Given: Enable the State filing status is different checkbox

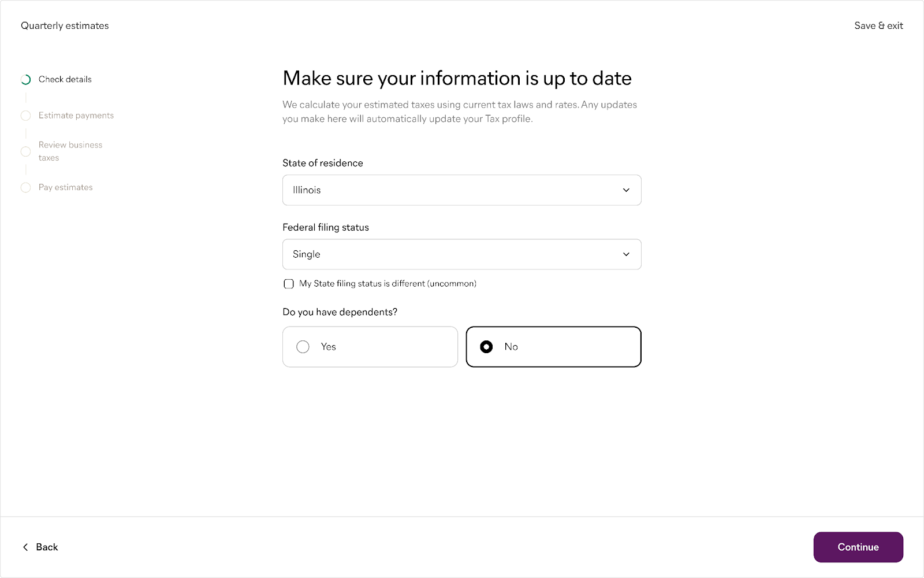Looking at the screenshot, I should point(289,284).
